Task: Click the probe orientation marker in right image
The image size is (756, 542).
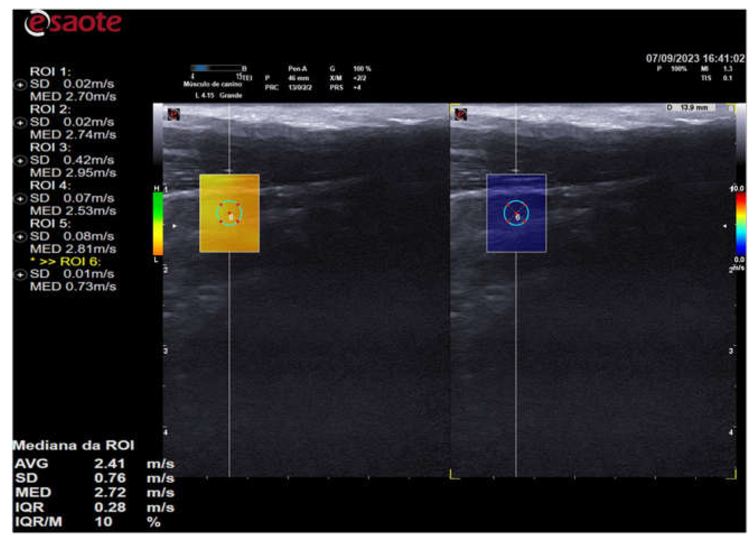Action: click(461, 114)
